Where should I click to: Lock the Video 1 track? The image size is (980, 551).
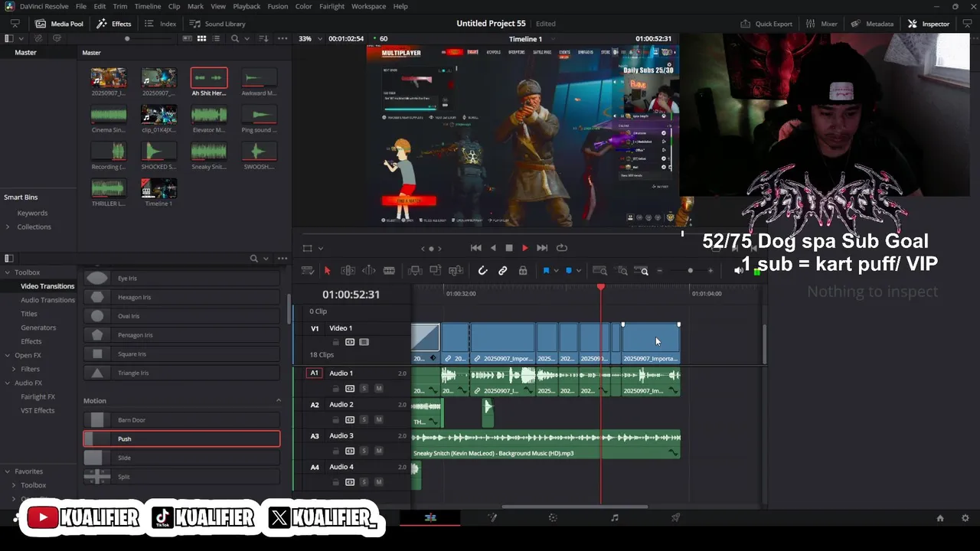point(335,342)
